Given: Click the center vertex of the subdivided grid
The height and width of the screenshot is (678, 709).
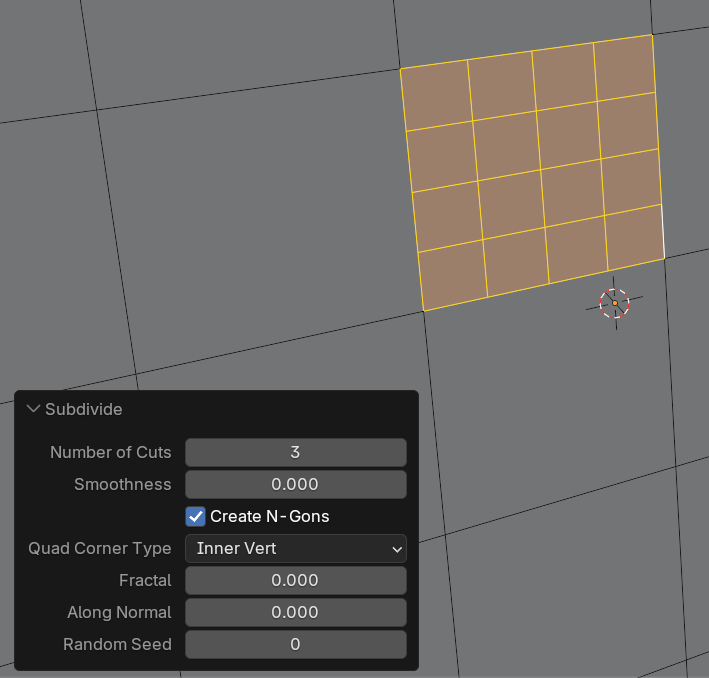Looking at the screenshot, I should tap(540, 170).
